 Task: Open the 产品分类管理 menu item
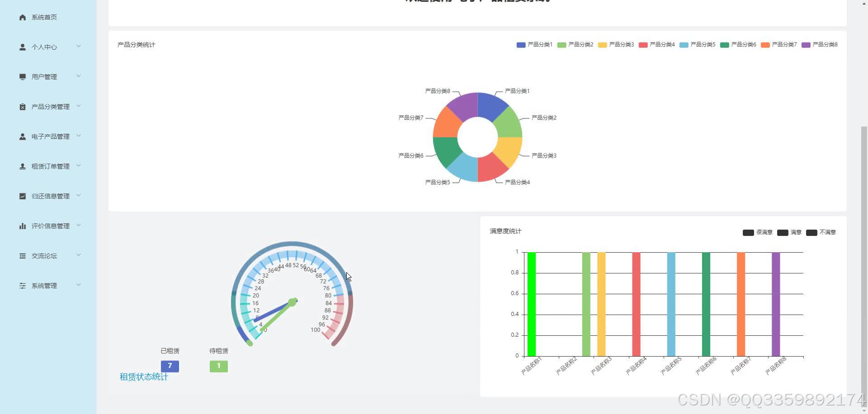coord(48,107)
